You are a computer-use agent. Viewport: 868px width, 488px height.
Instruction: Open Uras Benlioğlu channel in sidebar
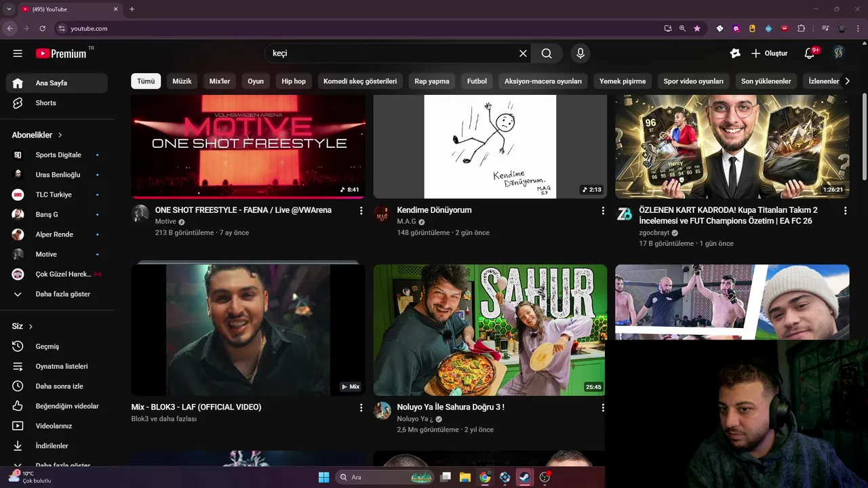point(57,175)
